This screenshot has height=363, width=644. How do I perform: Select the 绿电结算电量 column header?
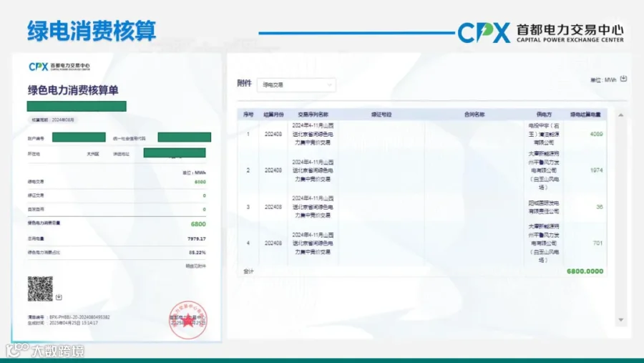click(585, 115)
